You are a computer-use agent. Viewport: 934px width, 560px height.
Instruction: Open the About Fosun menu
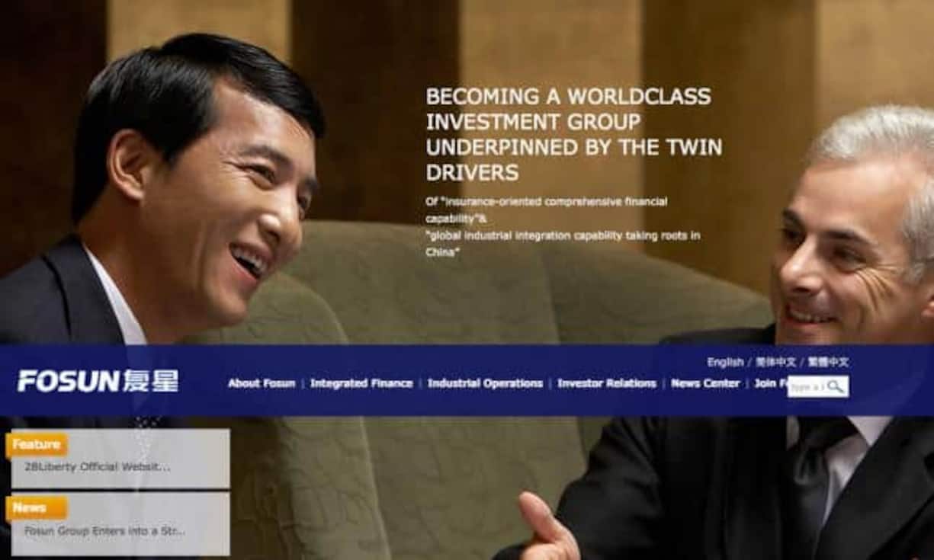click(x=261, y=383)
